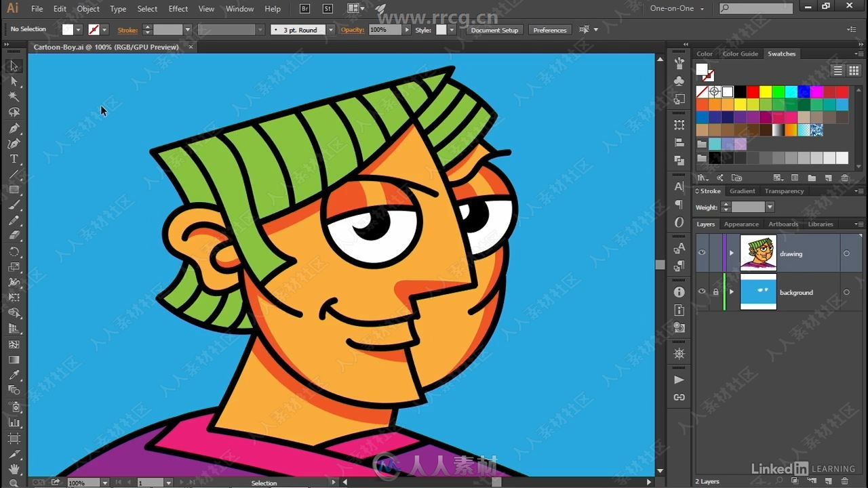This screenshot has height=488, width=868.
Task: Switch to the Gradient tab
Action: click(742, 191)
